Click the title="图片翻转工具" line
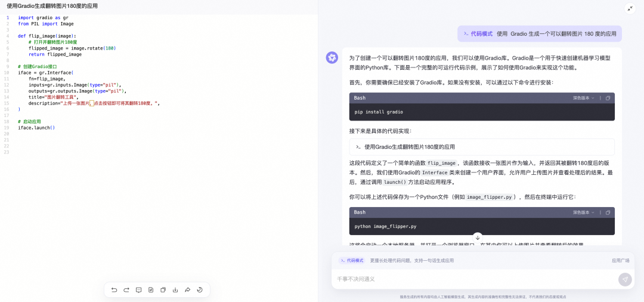This screenshot has width=644, height=302. pyautogui.click(x=54, y=97)
